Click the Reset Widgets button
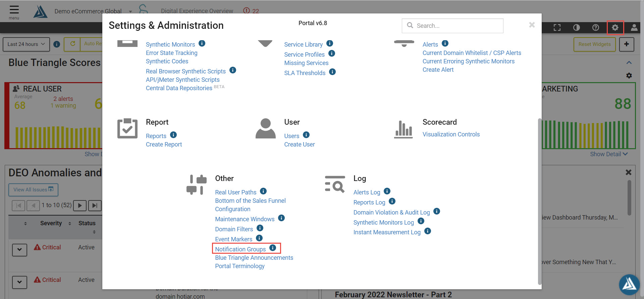Viewport: 644px width, 299px height. pyautogui.click(x=594, y=44)
